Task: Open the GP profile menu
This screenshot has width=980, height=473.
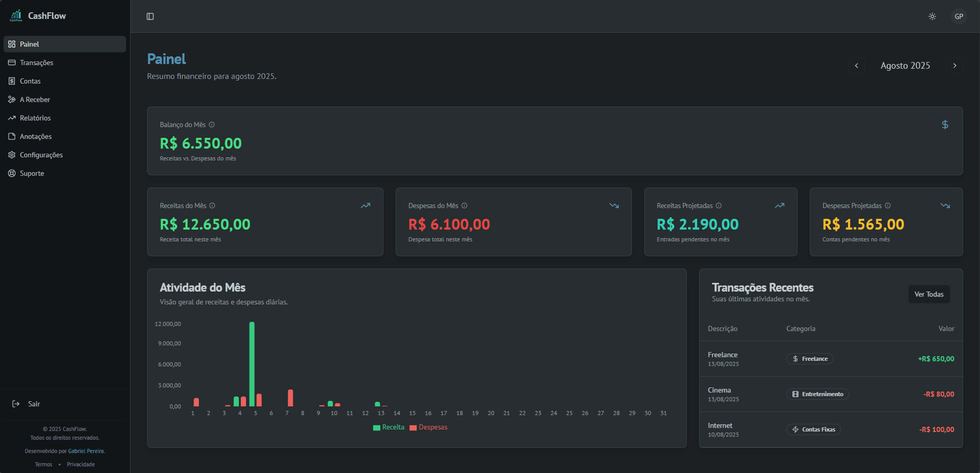Action: tap(959, 16)
